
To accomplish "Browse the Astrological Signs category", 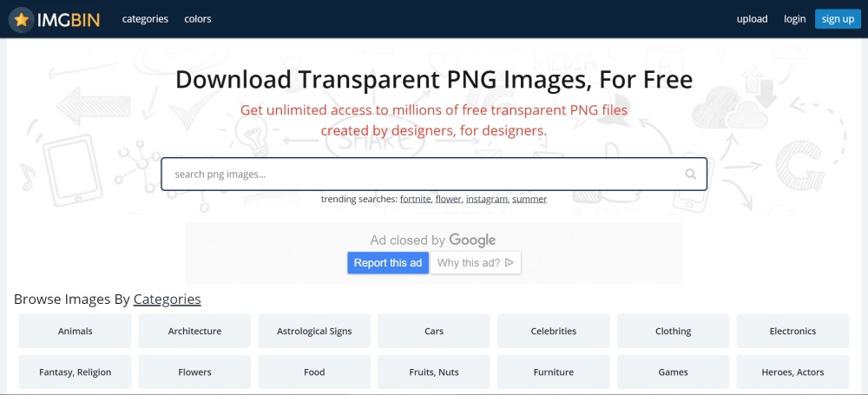I will coord(314,332).
